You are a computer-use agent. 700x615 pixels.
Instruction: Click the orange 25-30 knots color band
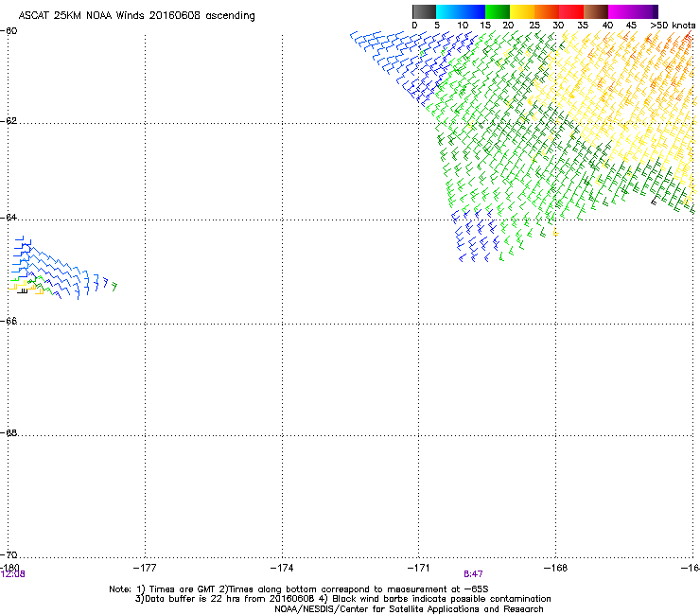point(547,11)
